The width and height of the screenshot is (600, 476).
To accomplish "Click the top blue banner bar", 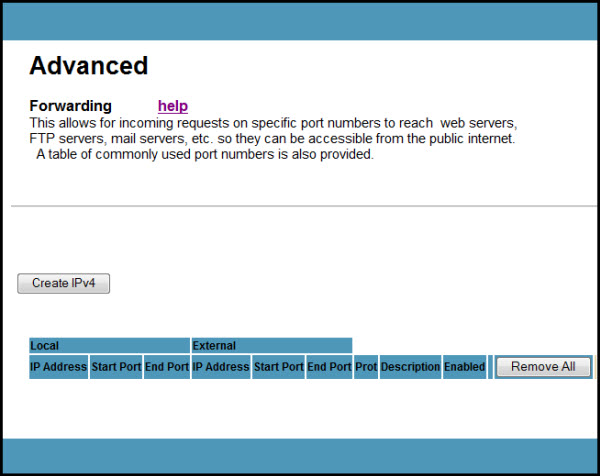I will click(300, 21).
